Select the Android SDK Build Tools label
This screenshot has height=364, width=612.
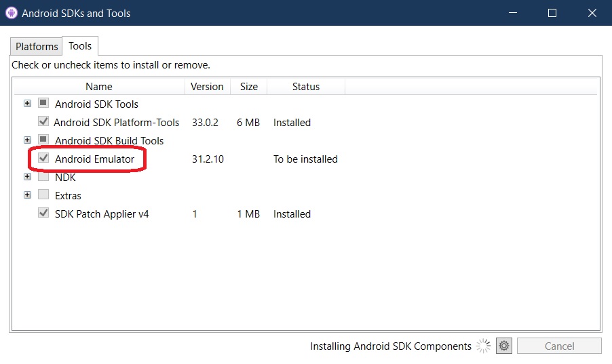[109, 141]
